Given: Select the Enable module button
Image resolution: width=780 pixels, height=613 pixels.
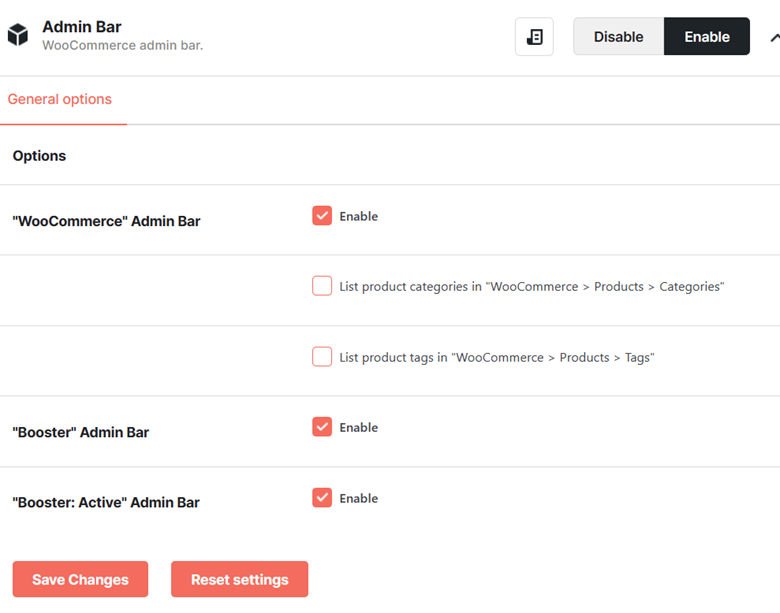Looking at the screenshot, I should point(707,36).
